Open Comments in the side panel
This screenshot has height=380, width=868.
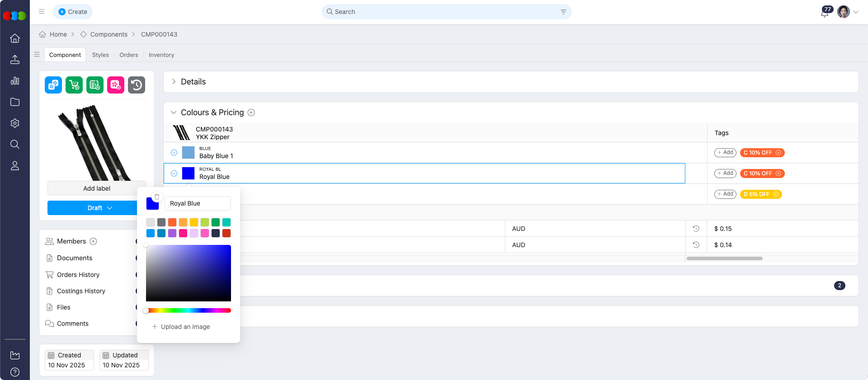point(73,324)
